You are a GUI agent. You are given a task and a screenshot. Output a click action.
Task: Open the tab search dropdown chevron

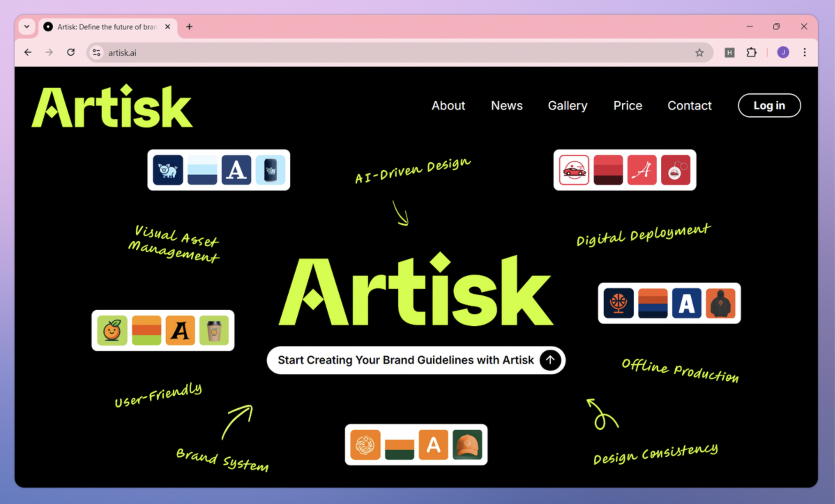27,26
